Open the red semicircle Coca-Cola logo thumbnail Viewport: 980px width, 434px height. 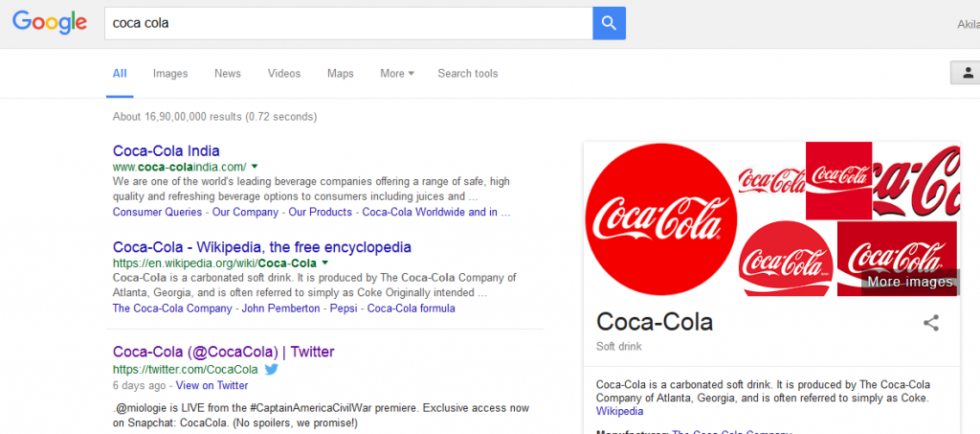point(787,259)
